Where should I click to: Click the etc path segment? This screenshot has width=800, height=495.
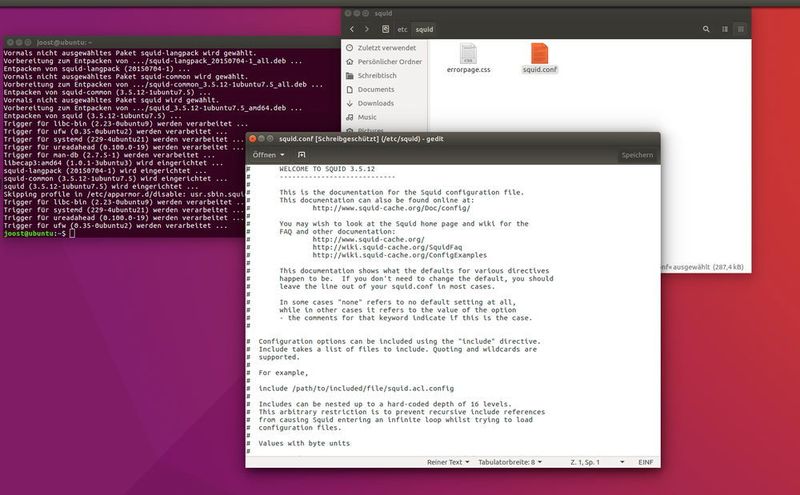(403, 29)
